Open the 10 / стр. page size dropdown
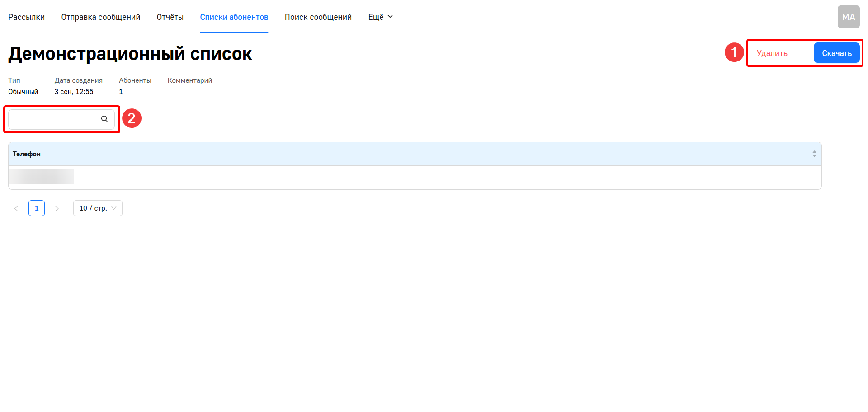 (x=98, y=208)
